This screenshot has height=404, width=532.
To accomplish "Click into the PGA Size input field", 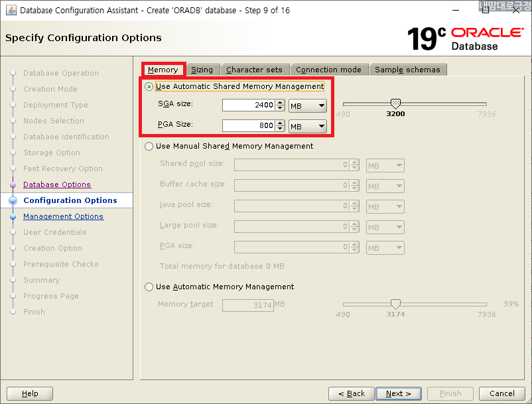I will click(x=248, y=126).
